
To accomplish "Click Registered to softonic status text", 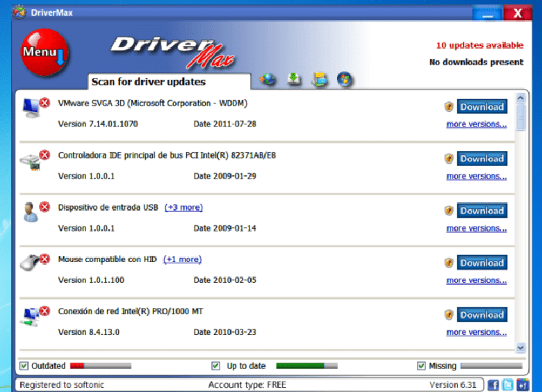I will pyautogui.click(x=62, y=385).
